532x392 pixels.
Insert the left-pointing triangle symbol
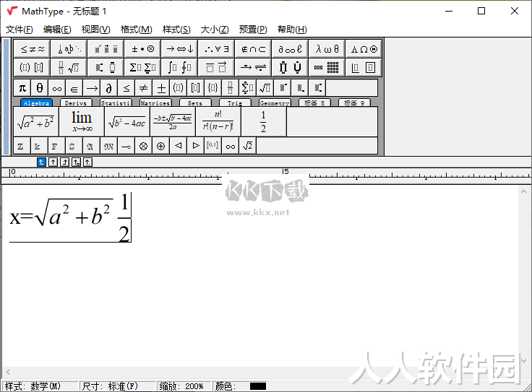(178, 146)
